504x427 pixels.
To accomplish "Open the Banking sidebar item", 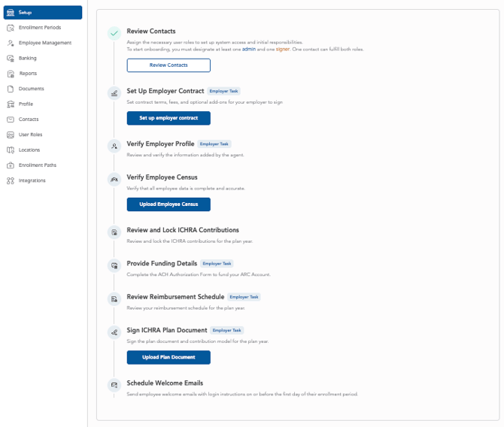I will pos(28,58).
